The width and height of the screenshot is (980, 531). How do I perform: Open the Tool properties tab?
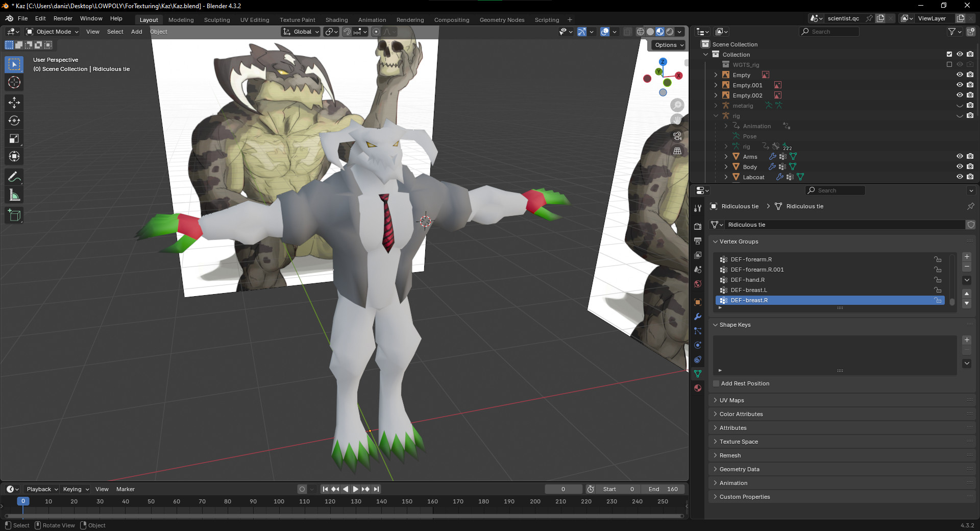click(698, 208)
